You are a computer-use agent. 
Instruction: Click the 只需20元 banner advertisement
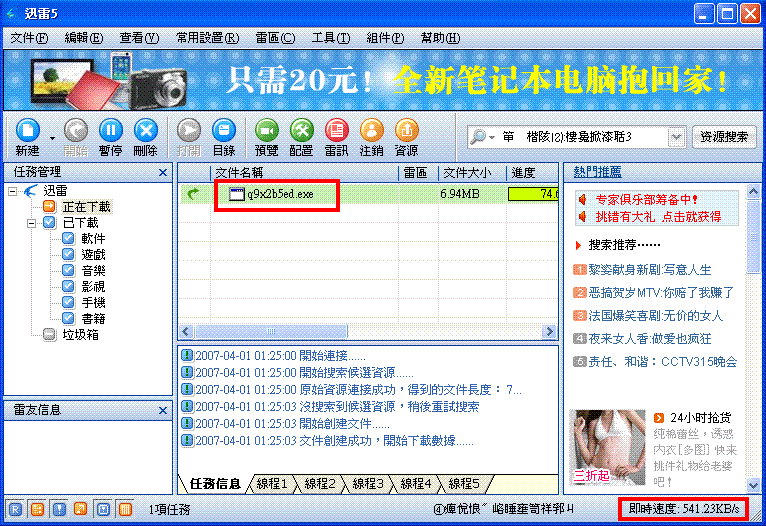(382, 81)
